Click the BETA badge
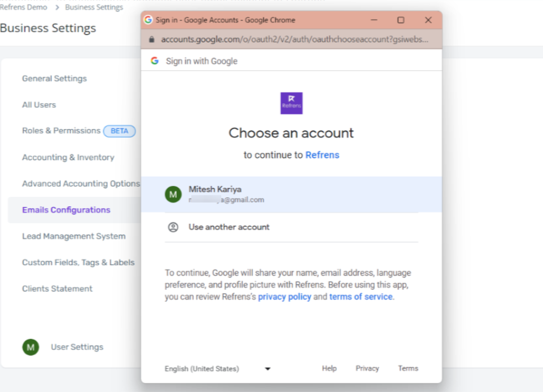 [x=120, y=131]
